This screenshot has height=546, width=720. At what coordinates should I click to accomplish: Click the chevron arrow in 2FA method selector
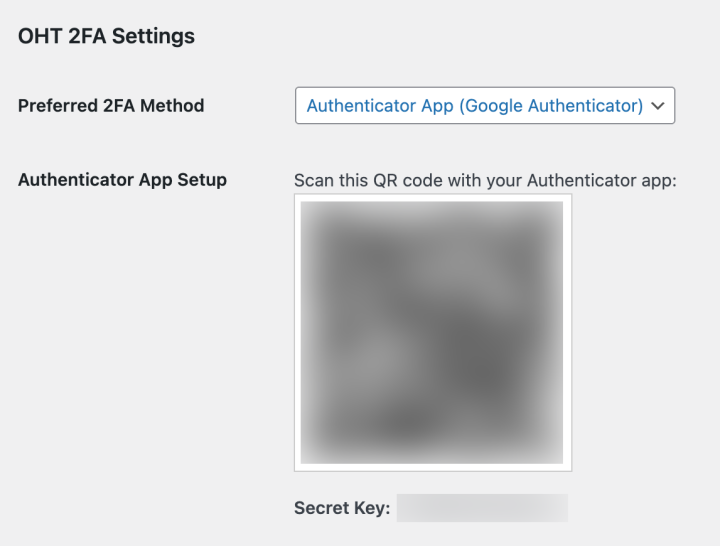coord(657,106)
